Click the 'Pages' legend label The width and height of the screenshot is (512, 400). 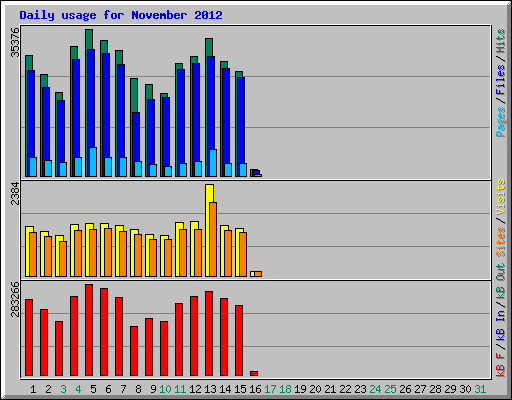pyautogui.click(x=500, y=122)
